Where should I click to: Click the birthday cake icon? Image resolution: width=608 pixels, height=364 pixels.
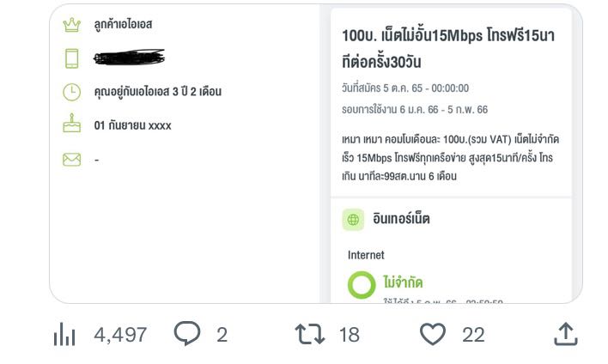point(71,124)
